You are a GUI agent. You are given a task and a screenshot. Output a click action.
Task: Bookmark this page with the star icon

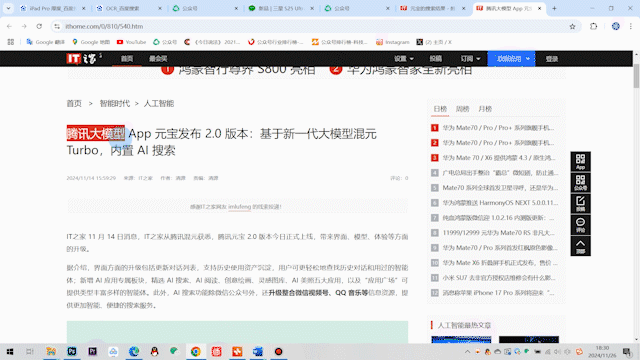pyautogui.click(x=572, y=26)
